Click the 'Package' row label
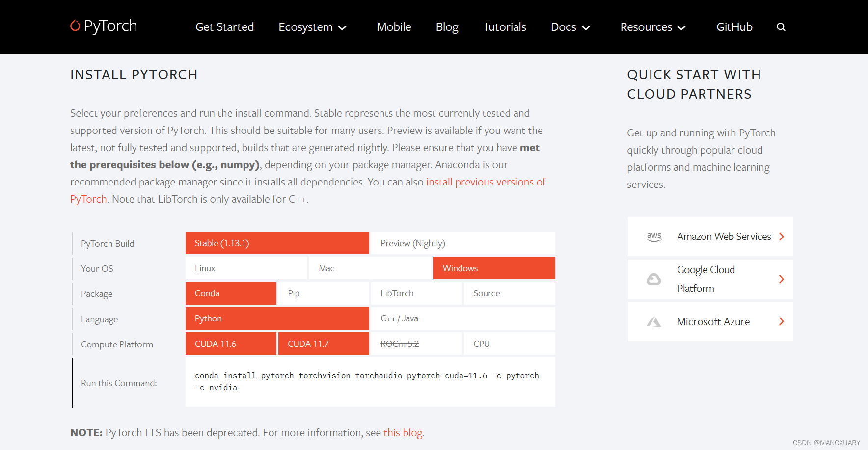Viewport: 868px width, 450px height. 97,294
